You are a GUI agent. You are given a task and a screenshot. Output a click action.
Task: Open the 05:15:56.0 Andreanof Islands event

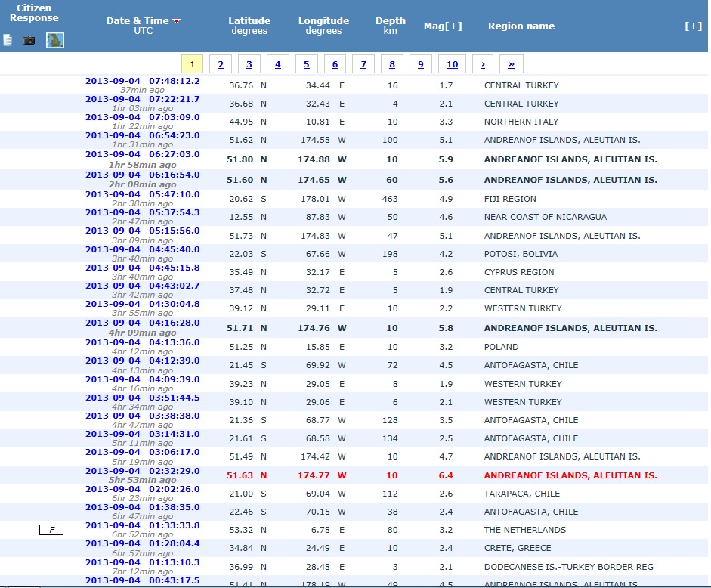coord(142,231)
